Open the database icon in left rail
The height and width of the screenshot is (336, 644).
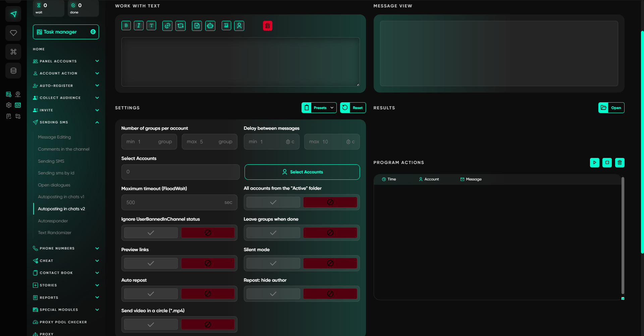13,71
